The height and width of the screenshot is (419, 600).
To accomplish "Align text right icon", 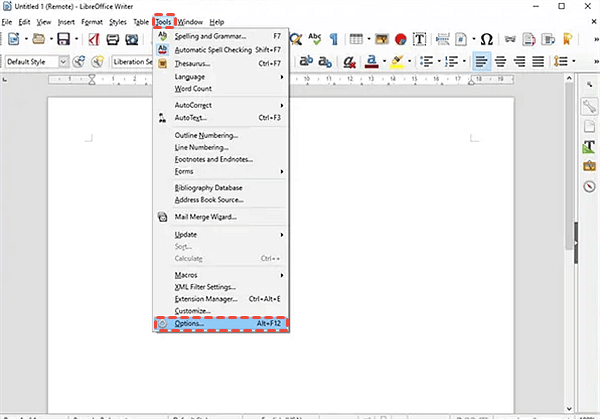I will point(519,62).
